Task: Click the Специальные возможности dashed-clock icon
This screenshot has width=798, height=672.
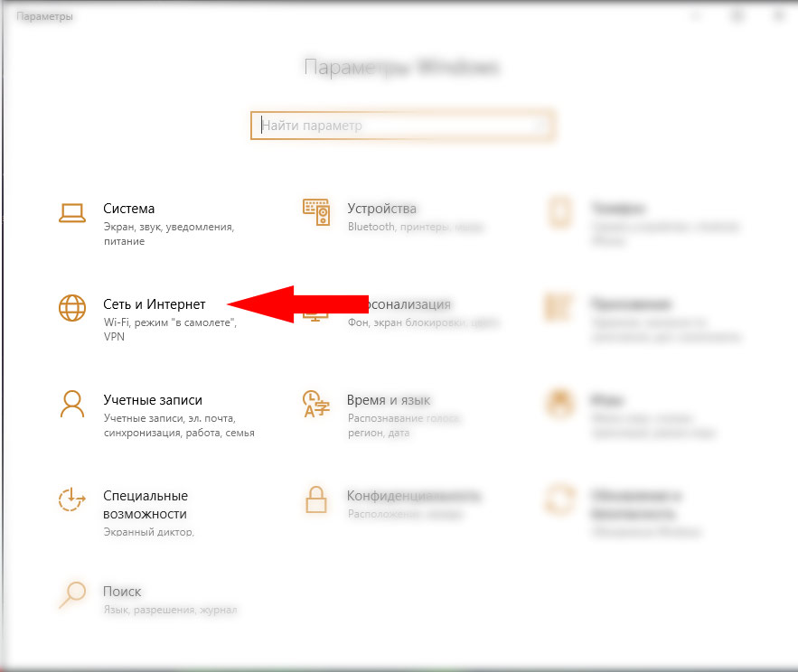Action: tap(71, 499)
